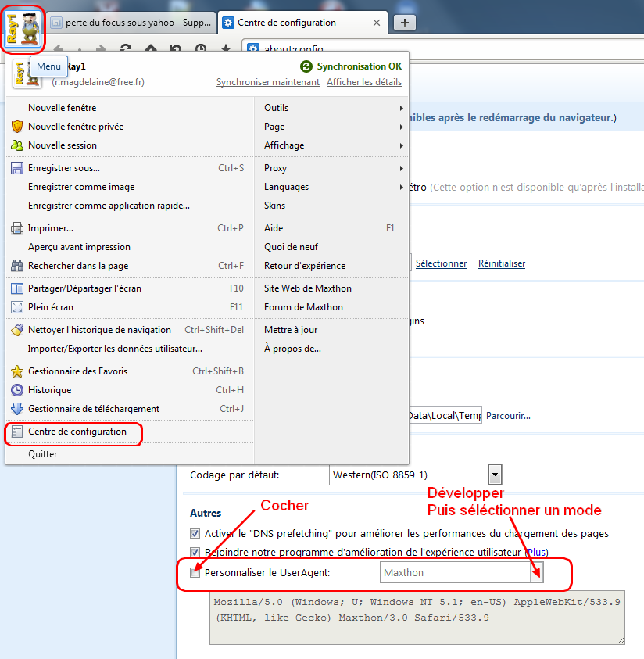Click the Ray1 profile picture in menu header
644x659 pixels.
(27, 74)
